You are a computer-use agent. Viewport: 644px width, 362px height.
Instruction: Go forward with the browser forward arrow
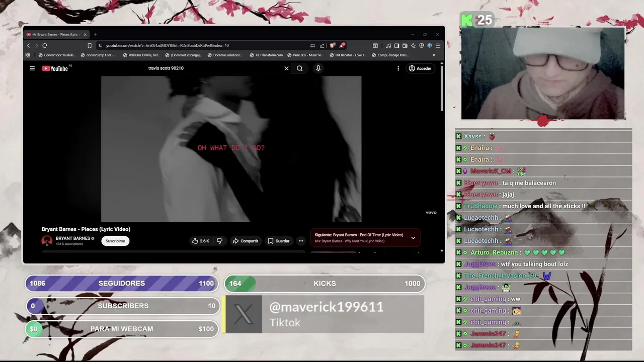[x=36, y=45]
